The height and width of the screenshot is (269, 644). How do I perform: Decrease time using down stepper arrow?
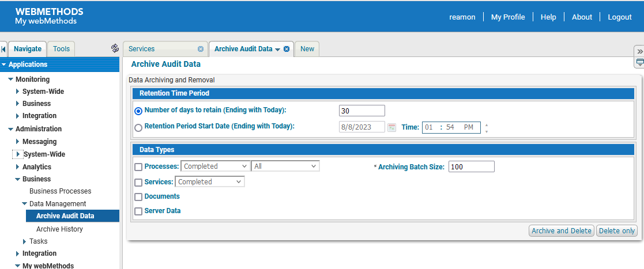pyautogui.click(x=487, y=131)
